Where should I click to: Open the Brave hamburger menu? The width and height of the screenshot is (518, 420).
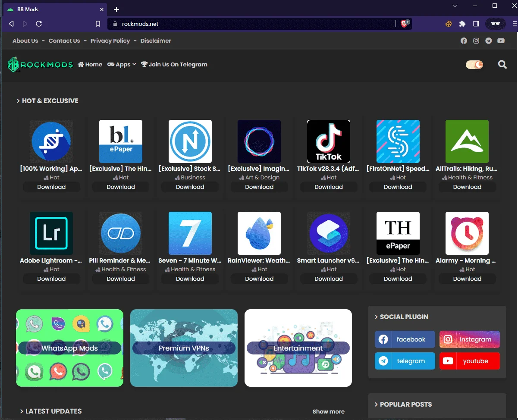515,24
